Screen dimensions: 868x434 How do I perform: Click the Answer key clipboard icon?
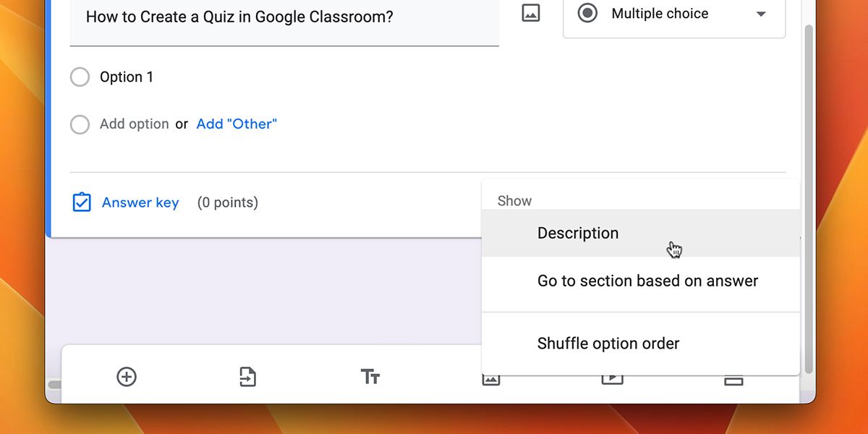(x=82, y=203)
